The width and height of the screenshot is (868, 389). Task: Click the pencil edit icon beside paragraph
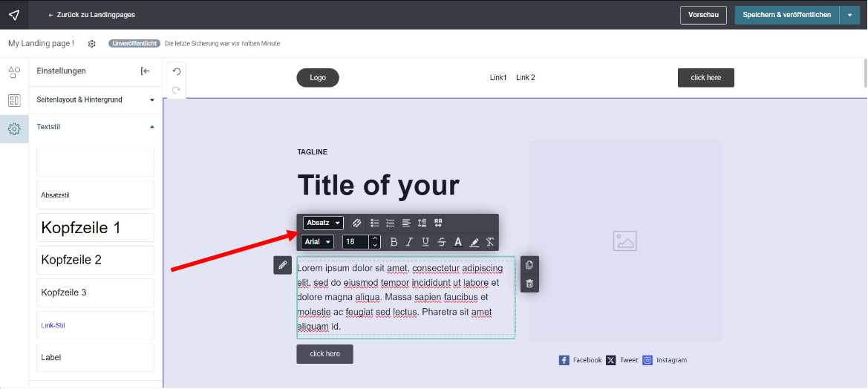point(282,265)
